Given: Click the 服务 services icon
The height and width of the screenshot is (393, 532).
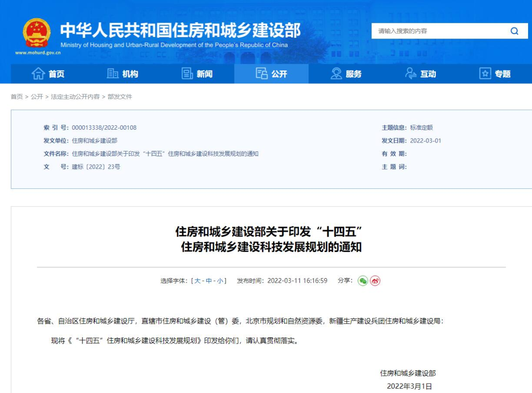Looking at the screenshot, I should click(335, 73).
